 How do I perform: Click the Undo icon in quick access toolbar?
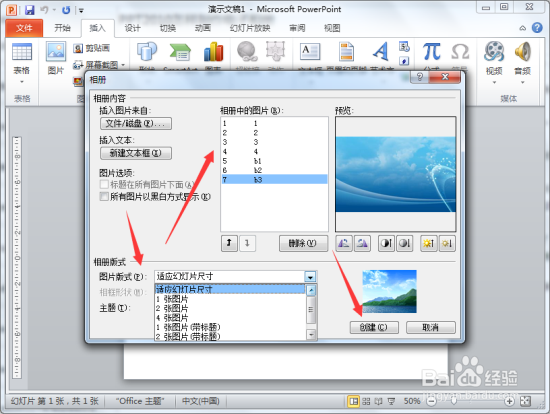point(44,10)
